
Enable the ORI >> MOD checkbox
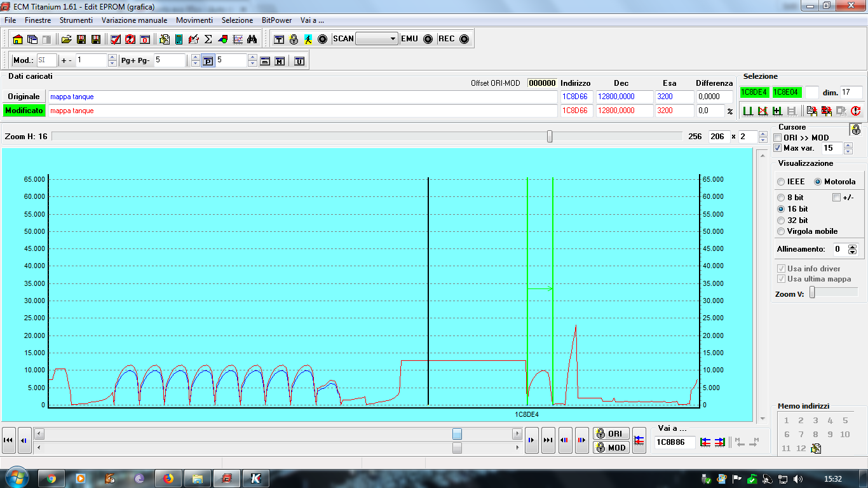click(778, 138)
